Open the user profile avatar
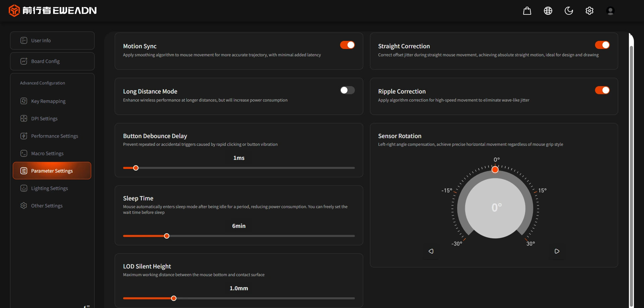 click(x=610, y=11)
